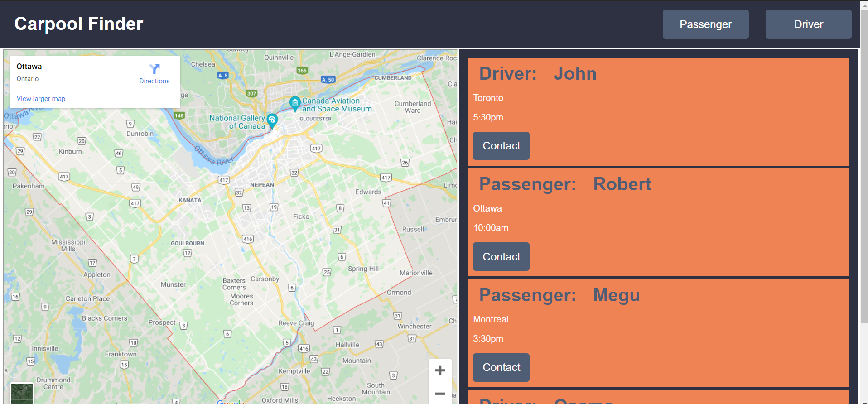Click the "Passenger: Megu" heading
868x404 pixels.
(559, 295)
